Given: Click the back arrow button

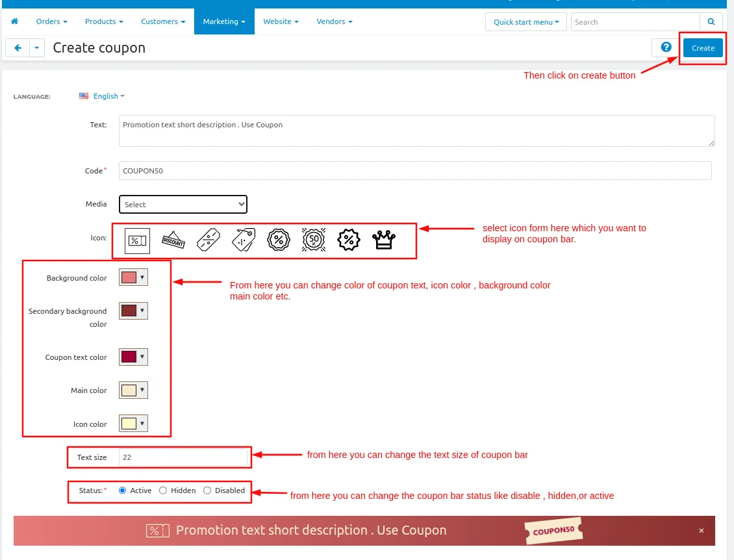Looking at the screenshot, I should click(x=18, y=48).
